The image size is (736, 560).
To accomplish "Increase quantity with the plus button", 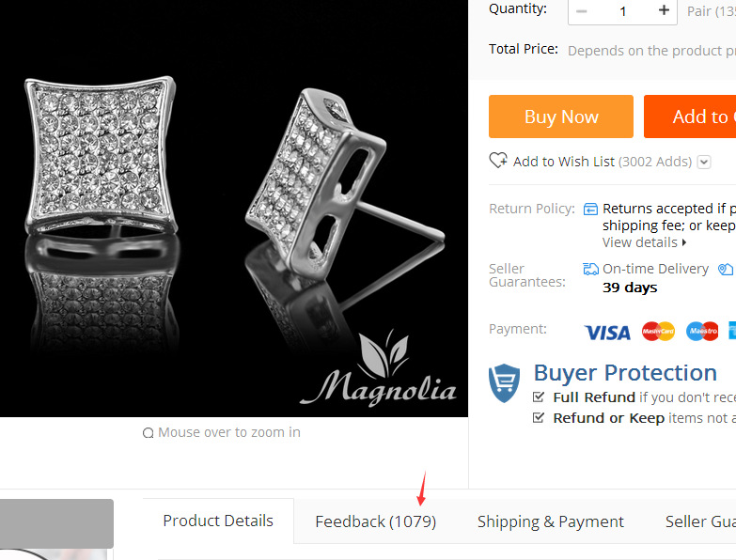I will (664, 10).
